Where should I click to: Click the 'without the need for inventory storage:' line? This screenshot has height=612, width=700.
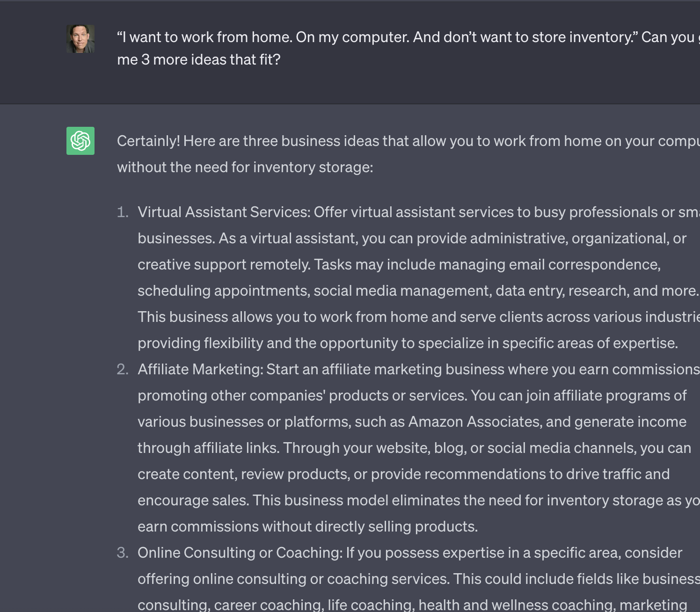(x=245, y=167)
